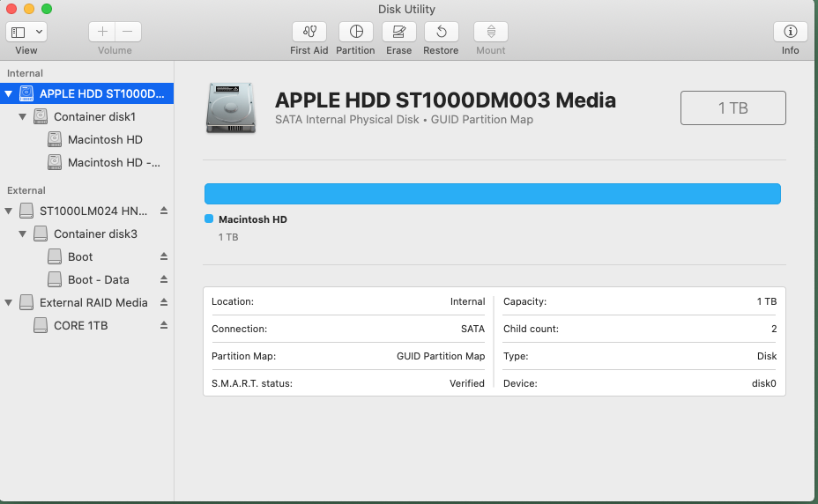Collapse the APPLE HDD disclosure triangle
Viewport: 818px width, 504px height.
8,94
